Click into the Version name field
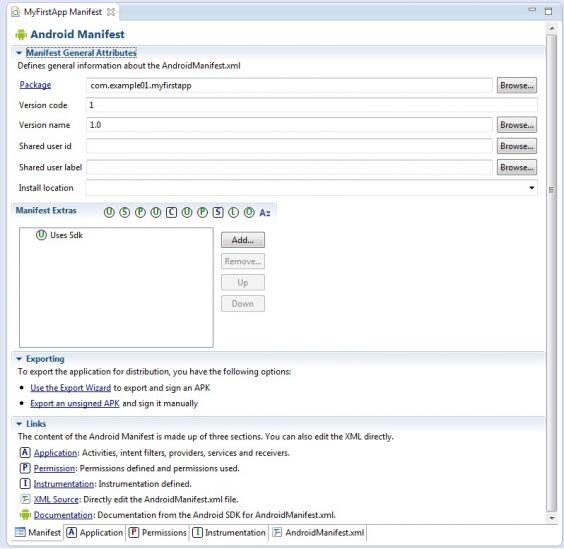The height and width of the screenshot is (549, 564). (289, 125)
